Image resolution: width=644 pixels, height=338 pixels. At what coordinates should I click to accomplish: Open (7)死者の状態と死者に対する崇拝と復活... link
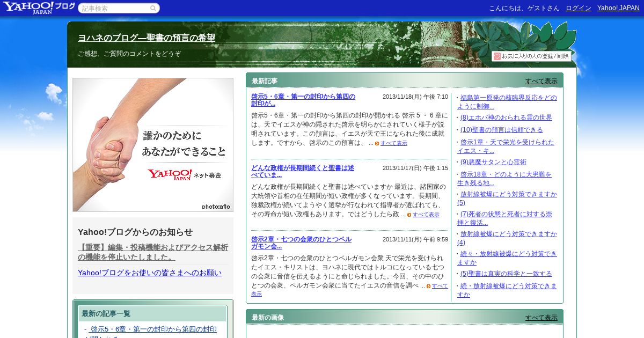pos(505,218)
